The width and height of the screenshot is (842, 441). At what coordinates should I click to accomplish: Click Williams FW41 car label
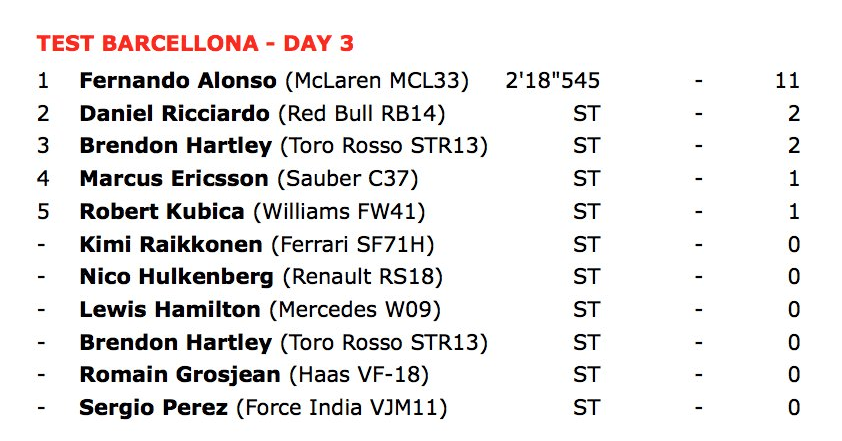click(339, 212)
